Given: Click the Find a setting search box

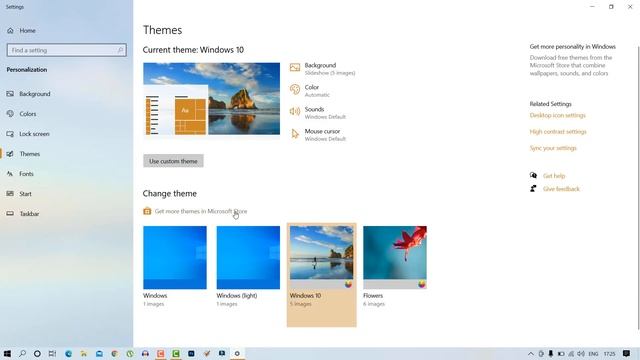Looking at the screenshot, I should click(x=67, y=50).
